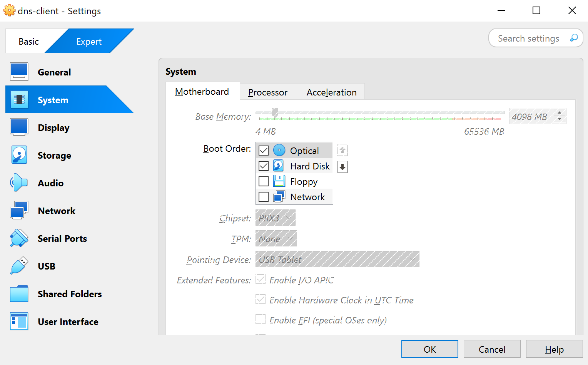Click the Base Memory slider handle

(x=275, y=112)
